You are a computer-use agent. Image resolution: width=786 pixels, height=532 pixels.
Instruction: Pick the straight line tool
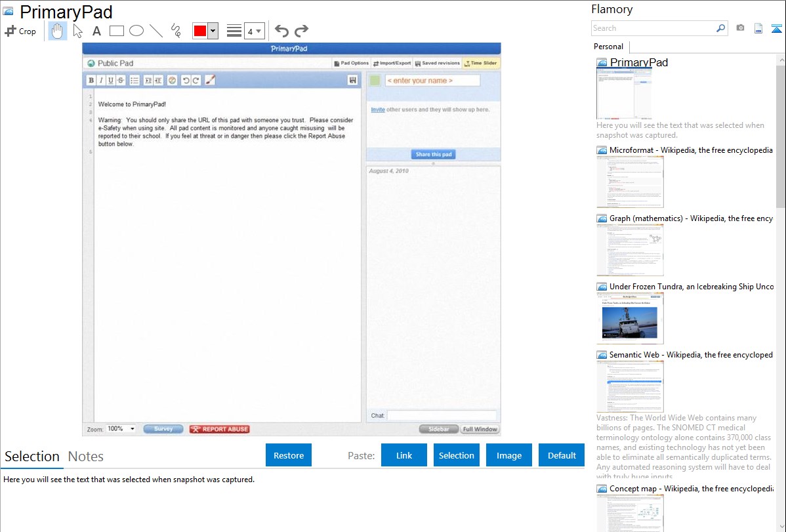point(156,31)
